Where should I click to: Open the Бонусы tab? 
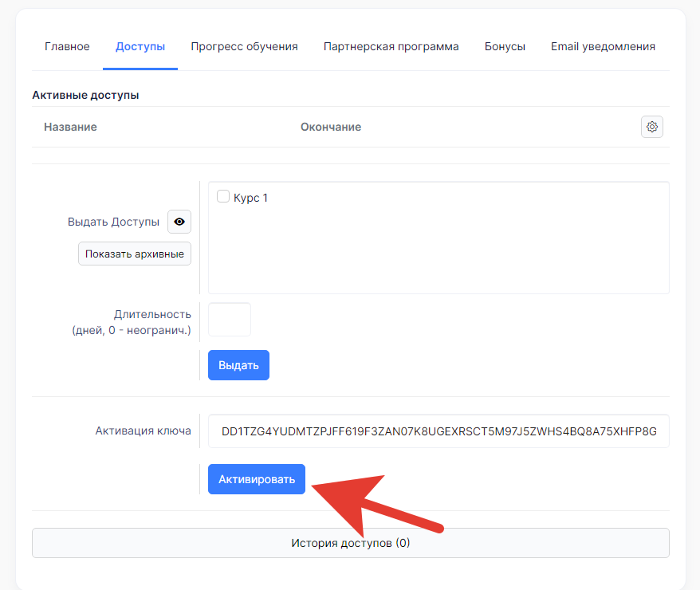(x=505, y=46)
